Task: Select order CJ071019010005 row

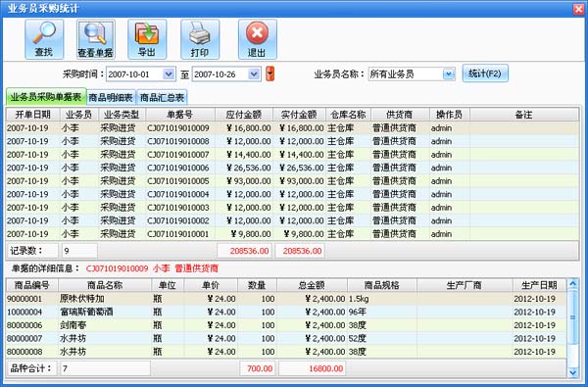Action: click(x=292, y=181)
